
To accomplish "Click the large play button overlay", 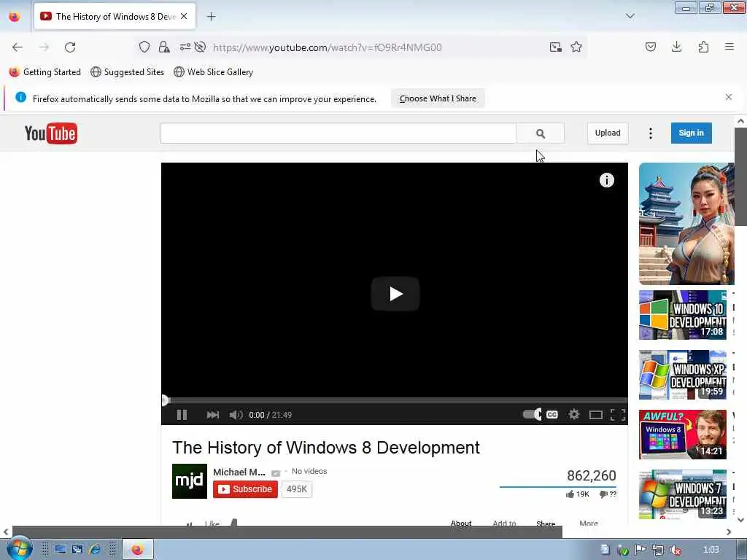I will pyautogui.click(x=395, y=294).
